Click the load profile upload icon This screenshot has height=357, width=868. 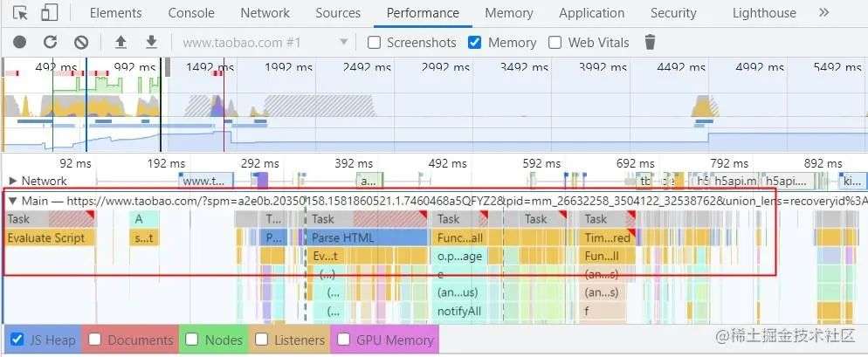[x=121, y=42]
